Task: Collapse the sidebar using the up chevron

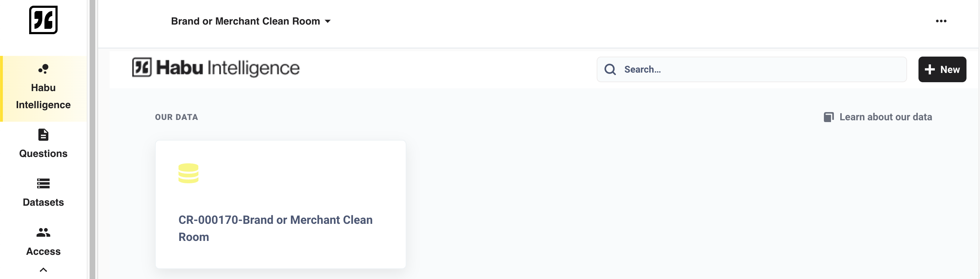Action: (43, 270)
